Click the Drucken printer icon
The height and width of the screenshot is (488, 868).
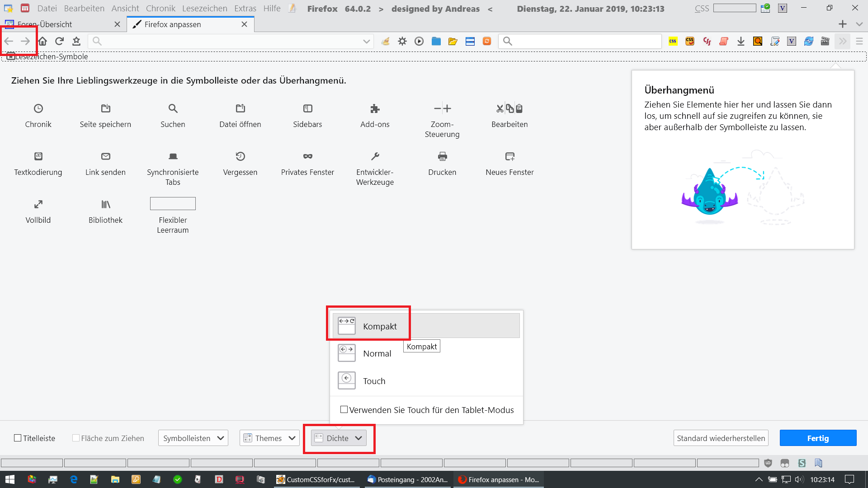(x=442, y=156)
